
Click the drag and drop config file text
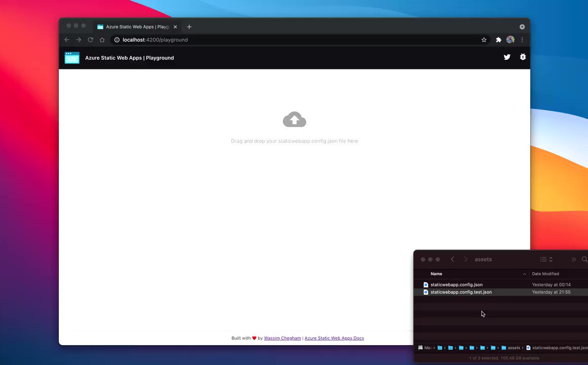tap(295, 141)
